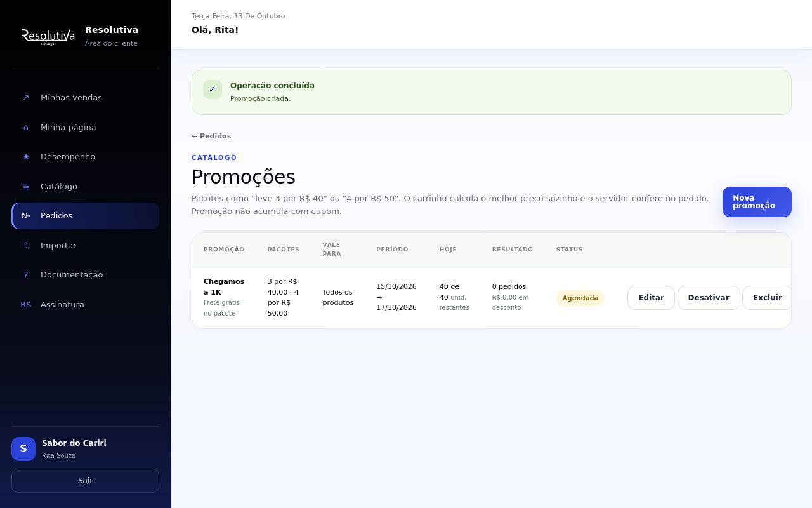Click the Chegamos a 1K promotion name
The image size is (812, 508).
pyautogui.click(x=224, y=287)
